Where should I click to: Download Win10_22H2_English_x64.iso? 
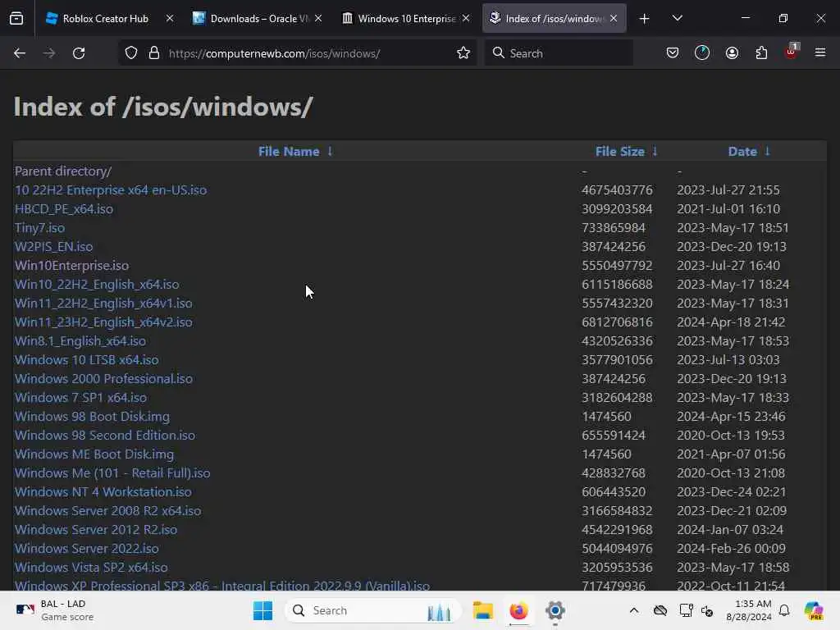click(x=97, y=285)
